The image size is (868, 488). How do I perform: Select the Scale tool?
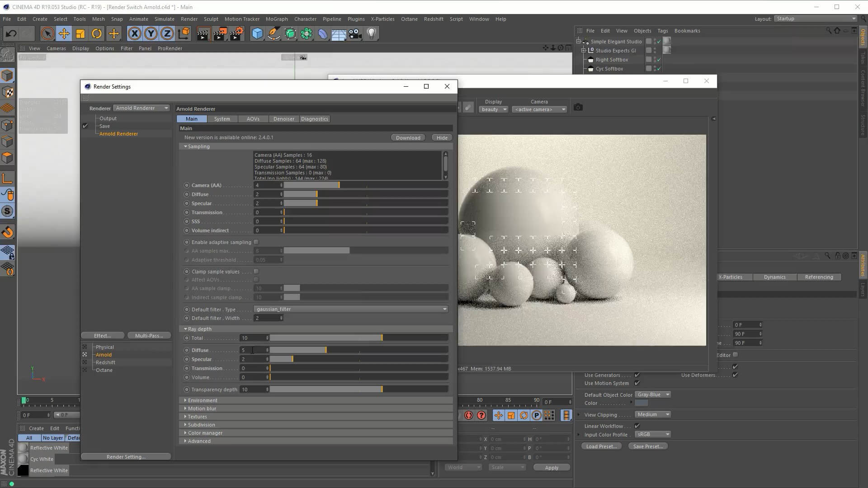click(80, 33)
